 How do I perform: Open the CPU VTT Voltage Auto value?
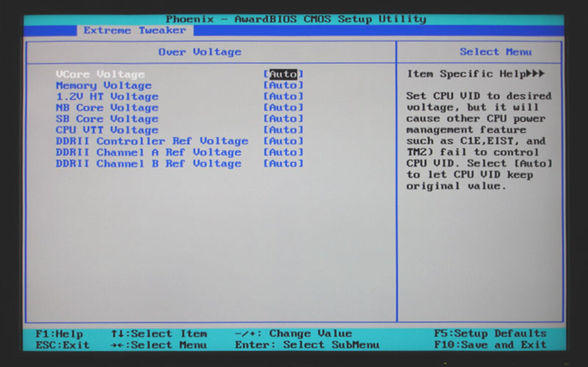[x=283, y=131]
